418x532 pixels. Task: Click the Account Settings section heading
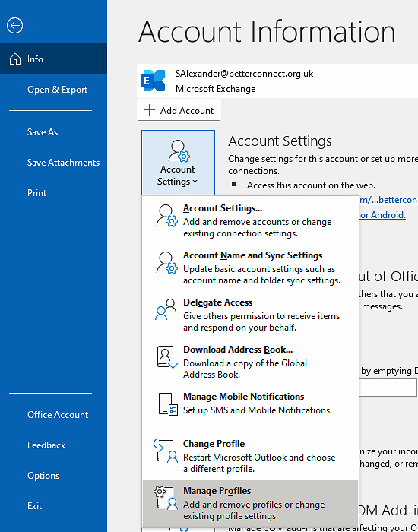280,141
